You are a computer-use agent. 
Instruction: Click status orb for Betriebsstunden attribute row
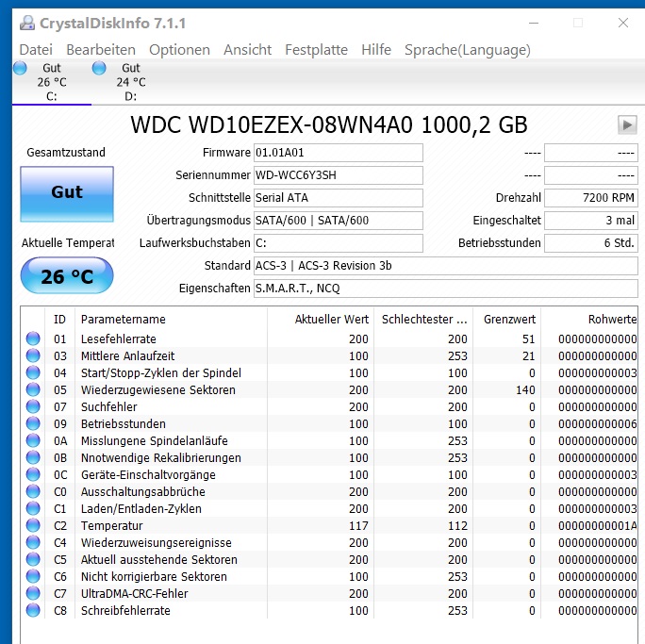[x=33, y=423]
